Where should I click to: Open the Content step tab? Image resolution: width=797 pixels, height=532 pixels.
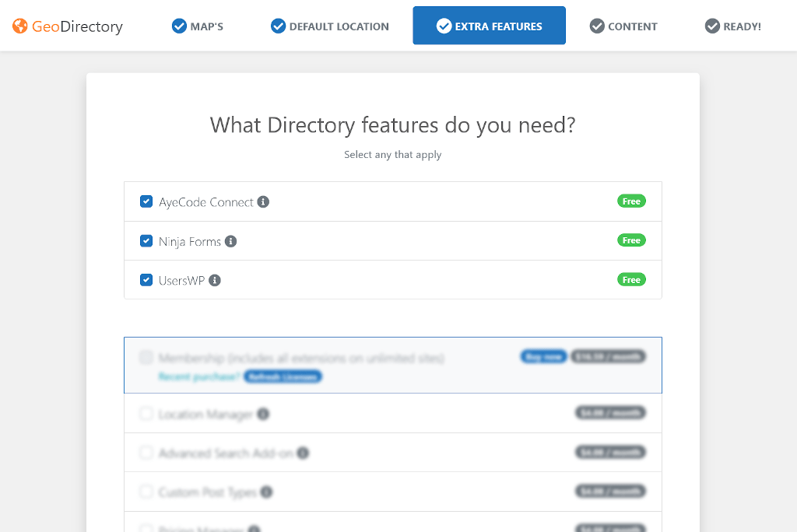623,26
